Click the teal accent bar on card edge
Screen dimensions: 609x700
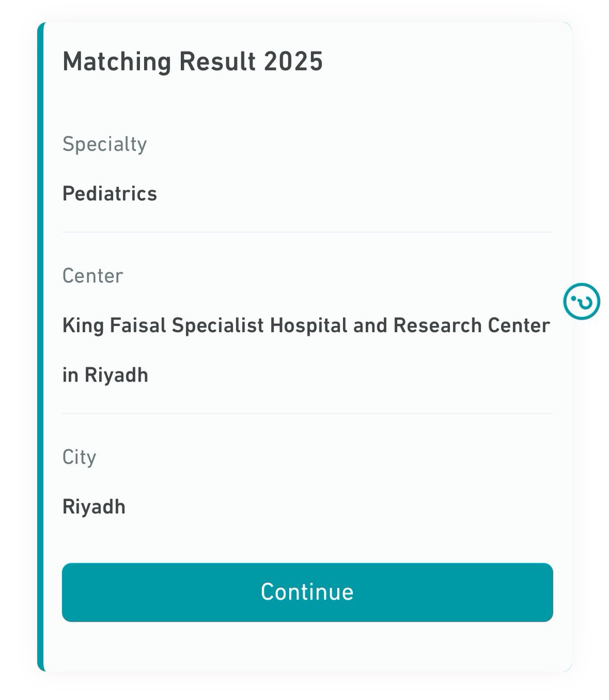[x=40, y=347]
